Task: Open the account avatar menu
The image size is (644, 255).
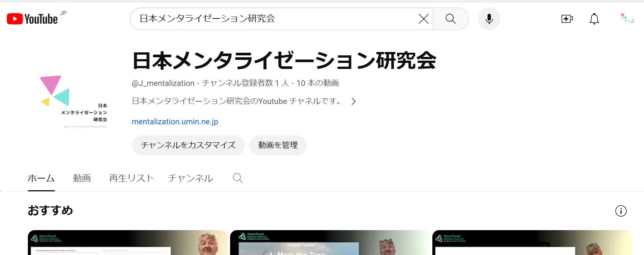Action: click(x=627, y=18)
